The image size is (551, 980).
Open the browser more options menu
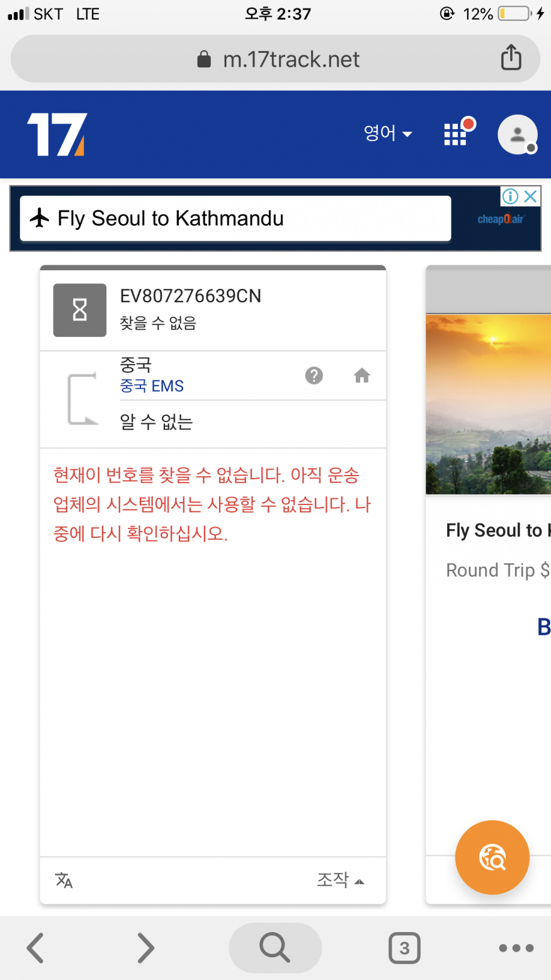pyautogui.click(x=516, y=948)
